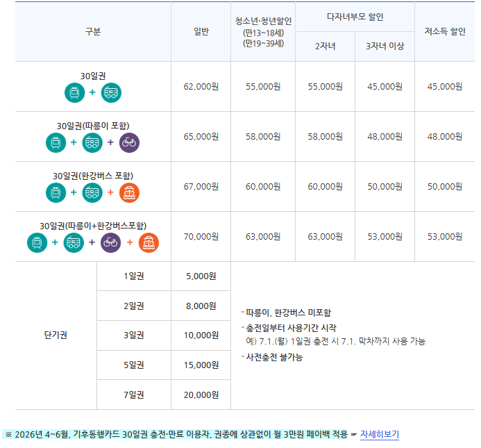Click the 다자녀부모 할인 header
481x448 pixels.
click(355, 17)
